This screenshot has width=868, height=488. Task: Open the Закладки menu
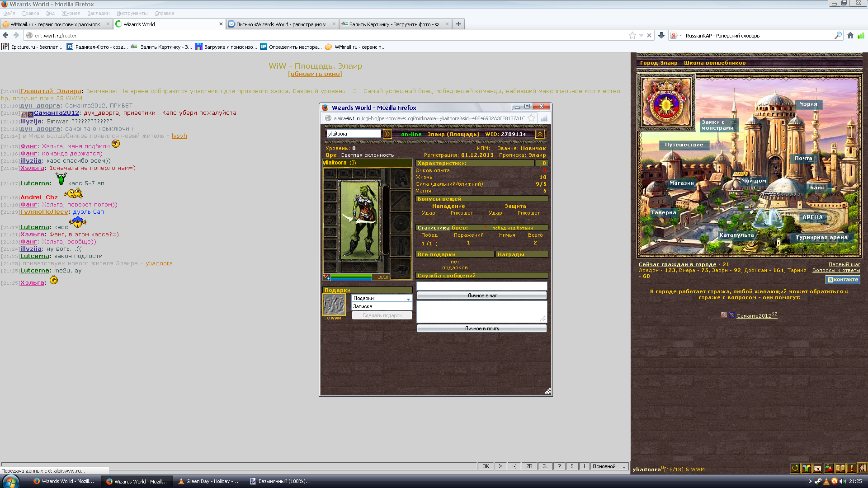[x=98, y=13]
